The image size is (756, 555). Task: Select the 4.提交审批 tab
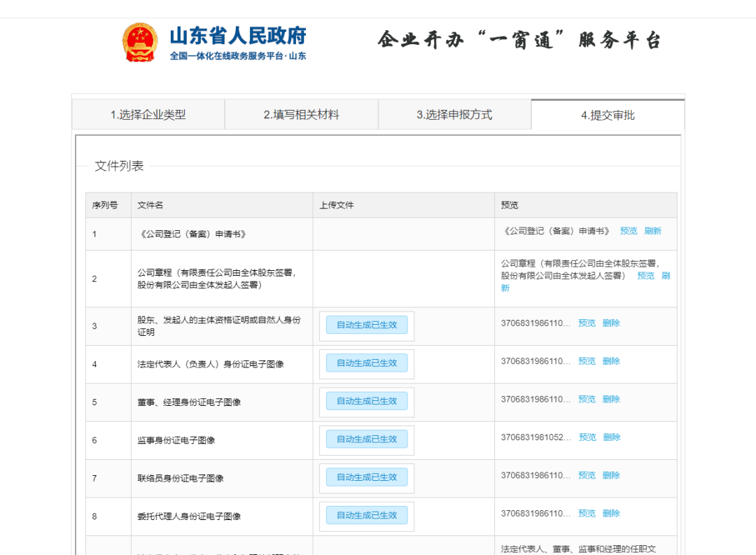click(x=608, y=115)
